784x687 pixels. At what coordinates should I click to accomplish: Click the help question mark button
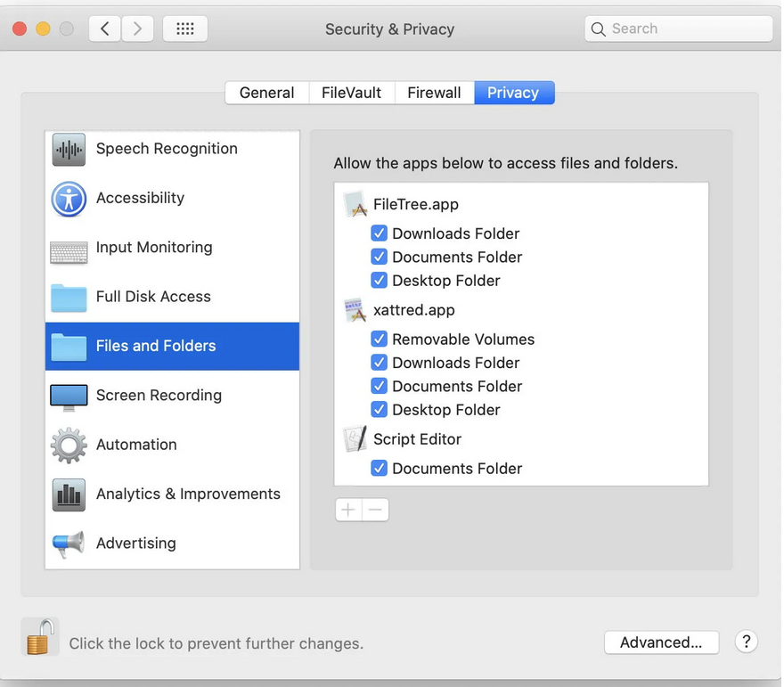coord(746,642)
